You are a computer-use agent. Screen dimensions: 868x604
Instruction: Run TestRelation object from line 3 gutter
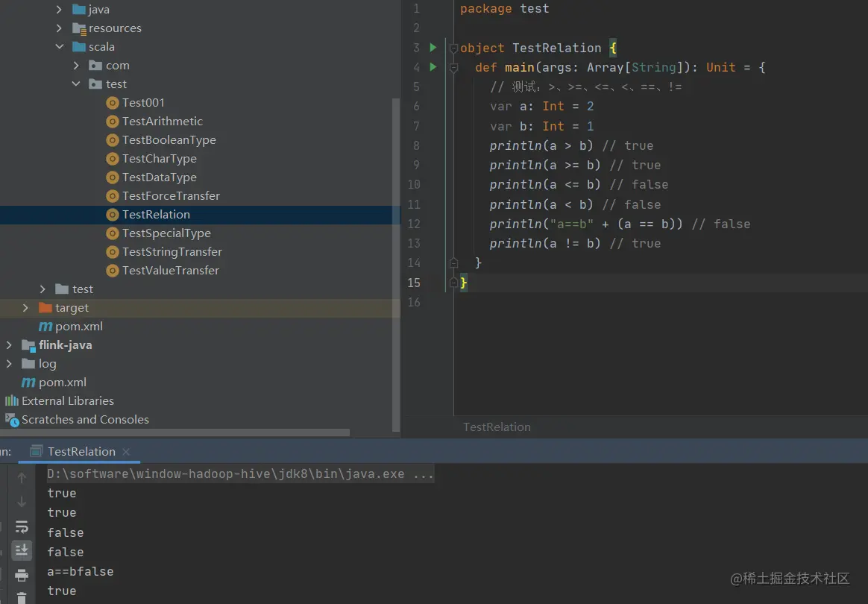pyautogui.click(x=433, y=48)
